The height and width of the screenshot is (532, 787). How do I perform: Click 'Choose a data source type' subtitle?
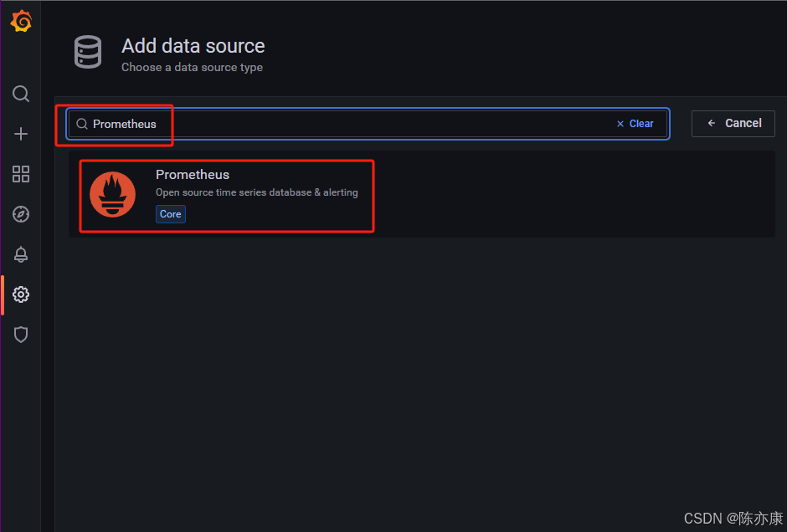coord(193,67)
